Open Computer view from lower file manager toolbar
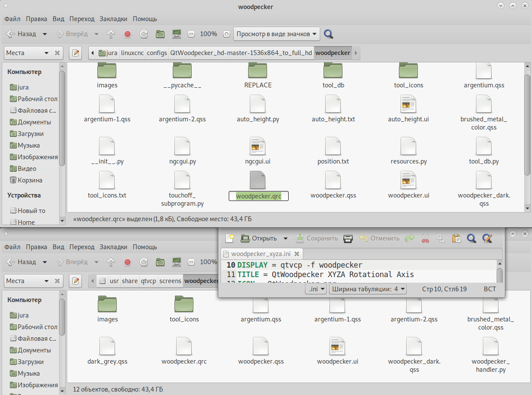Viewport: 532px width, 395px height. click(x=176, y=262)
